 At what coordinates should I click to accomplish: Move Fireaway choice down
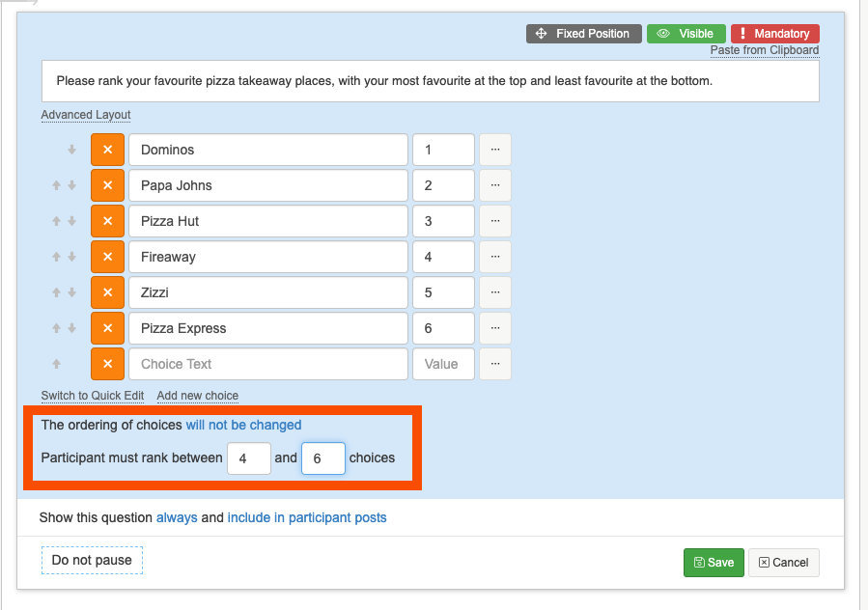point(71,257)
